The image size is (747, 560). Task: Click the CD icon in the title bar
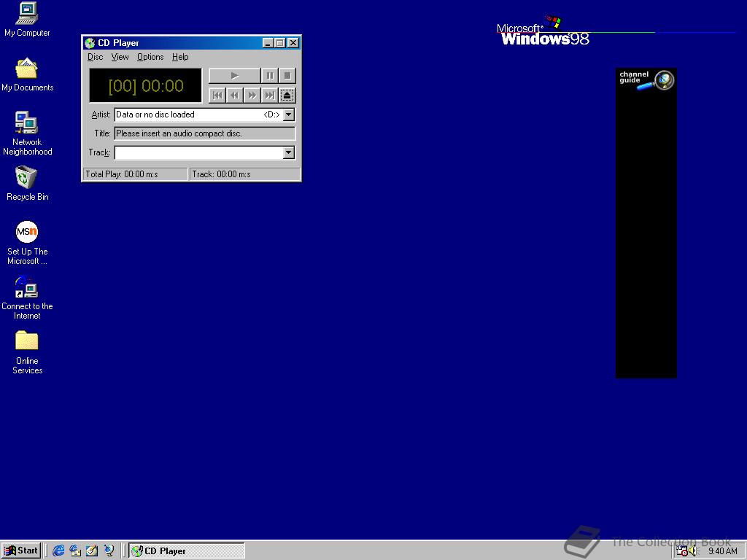[90, 43]
